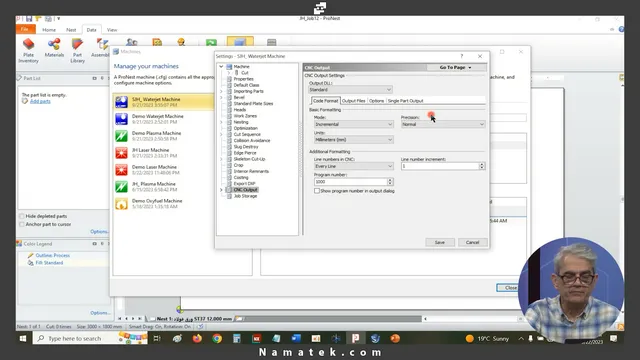This screenshot has height=360, width=640.
Task: Select JH Laser Machine icon
Action: 121,153
